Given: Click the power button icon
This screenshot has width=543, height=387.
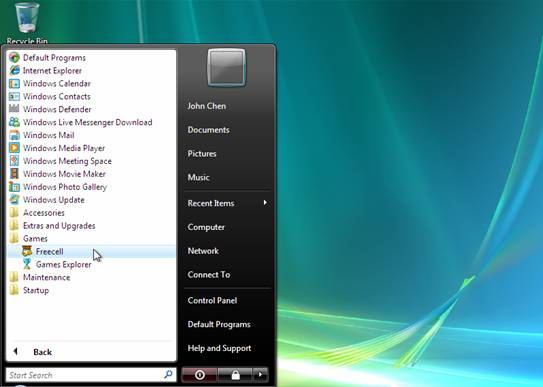Looking at the screenshot, I should click(x=199, y=375).
